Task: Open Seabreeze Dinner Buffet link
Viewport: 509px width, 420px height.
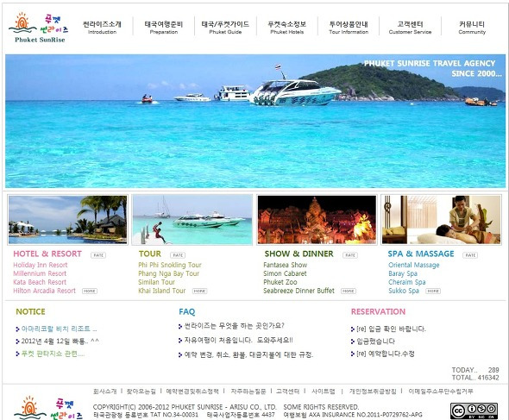Action: pos(298,291)
